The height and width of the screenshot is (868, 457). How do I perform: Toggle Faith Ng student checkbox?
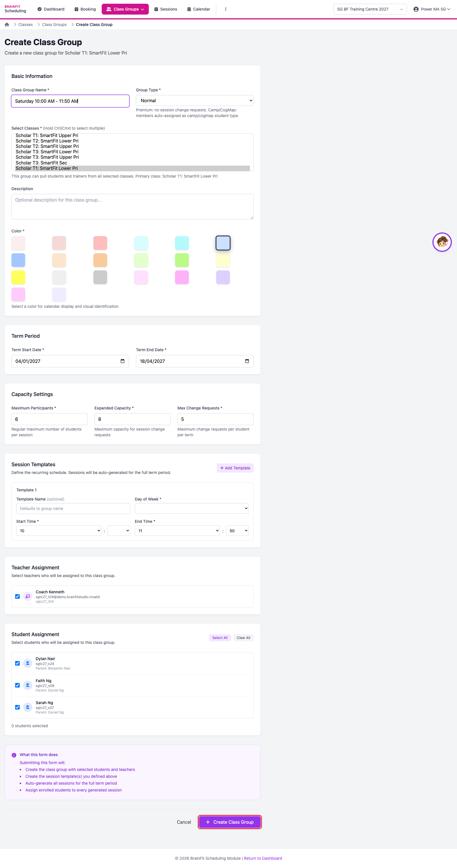(17, 685)
